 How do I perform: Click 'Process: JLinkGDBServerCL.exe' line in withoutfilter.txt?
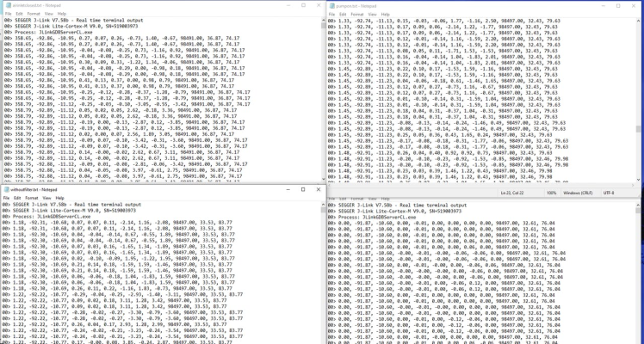click(x=46, y=217)
